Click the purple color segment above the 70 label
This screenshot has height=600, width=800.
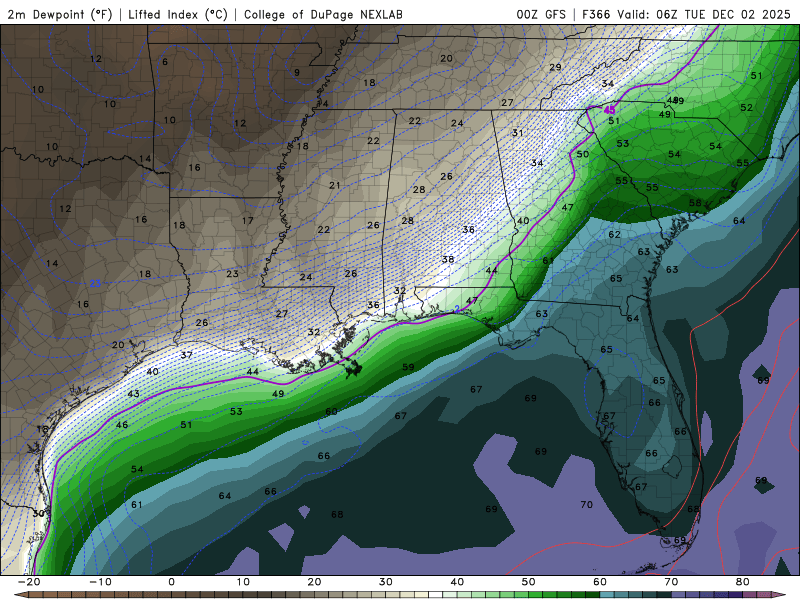point(679,595)
